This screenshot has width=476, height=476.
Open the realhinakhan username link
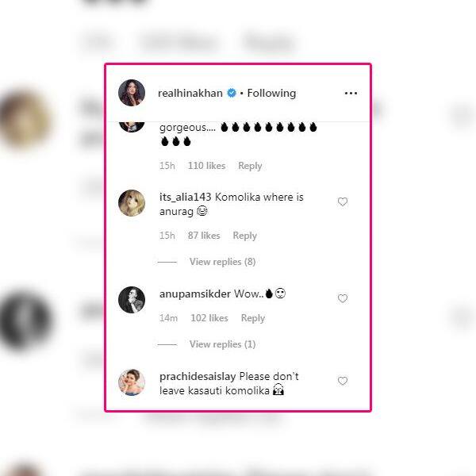(190, 93)
